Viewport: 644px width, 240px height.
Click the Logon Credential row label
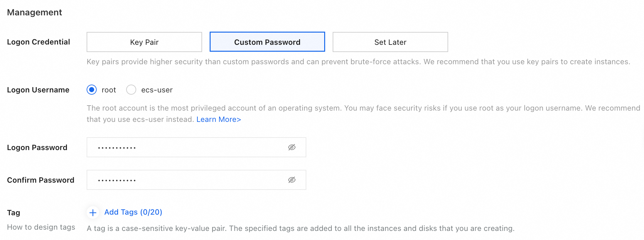pos(39,42)
